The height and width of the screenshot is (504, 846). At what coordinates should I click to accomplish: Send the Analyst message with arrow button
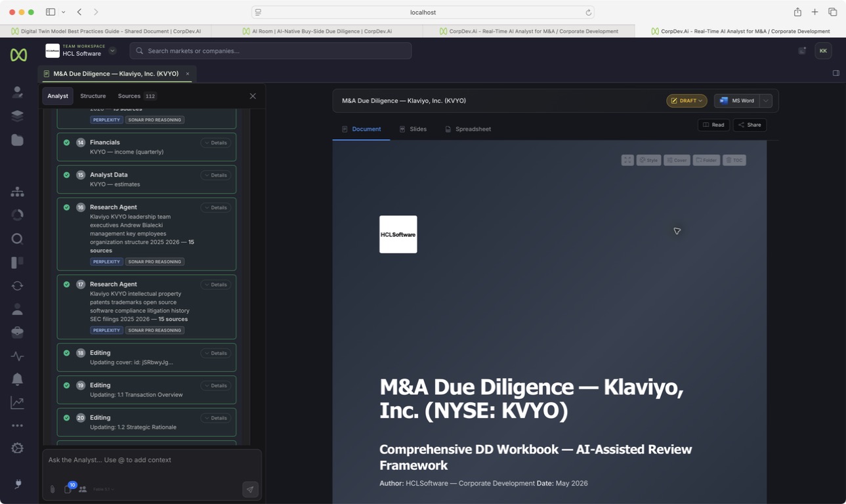tap(250, 490)
